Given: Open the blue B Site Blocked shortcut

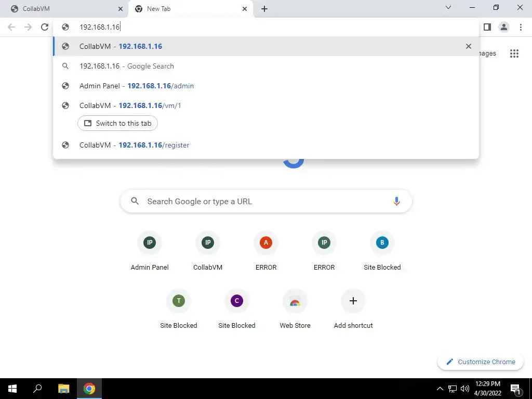Looking at the screenshot, I should point(382,251).
